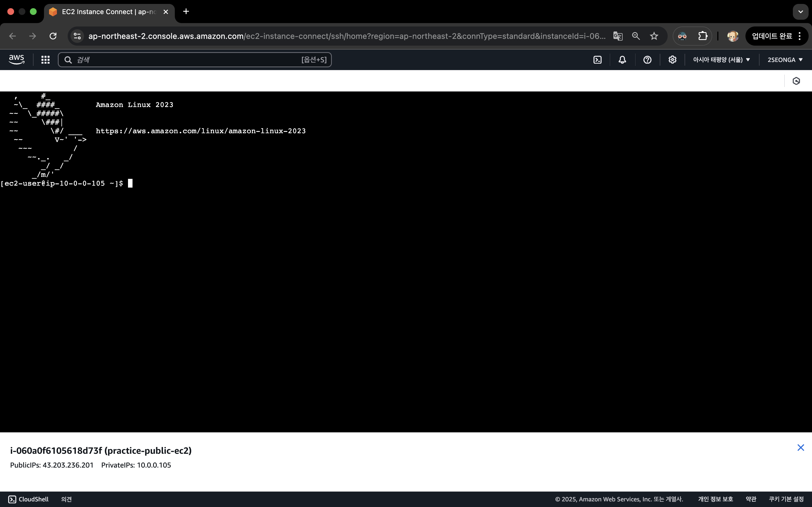Click the hexagon icon above the terminal
This screenshot has height=507, width=812.
tap(796, 81)
